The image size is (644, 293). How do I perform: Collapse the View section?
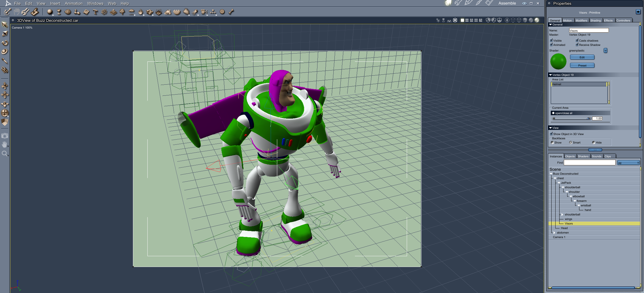pos(550,128)
